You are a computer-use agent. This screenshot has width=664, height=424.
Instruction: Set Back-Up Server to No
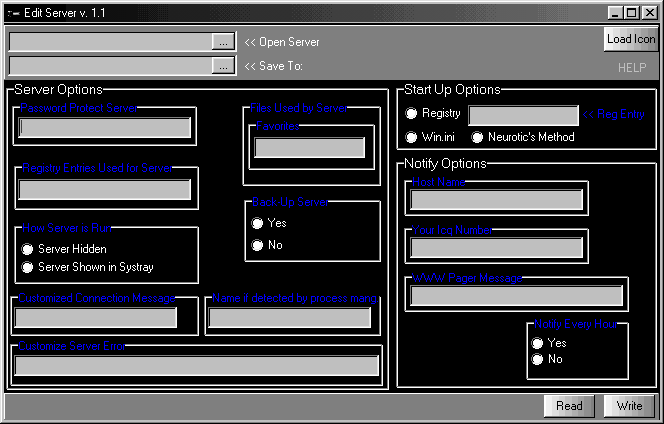pyautogui.click(x=258, y=245)
